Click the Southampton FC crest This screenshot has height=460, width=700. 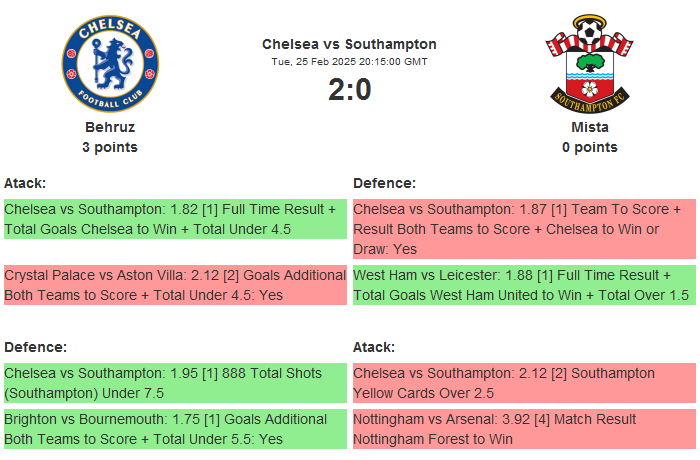coord(589,64)
